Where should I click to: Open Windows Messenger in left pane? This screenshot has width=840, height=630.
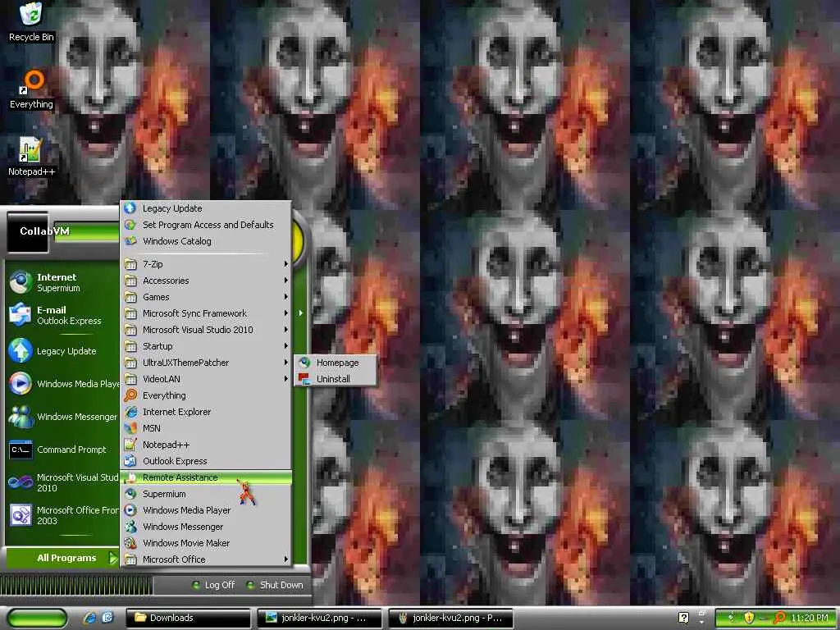coord(62,417)
